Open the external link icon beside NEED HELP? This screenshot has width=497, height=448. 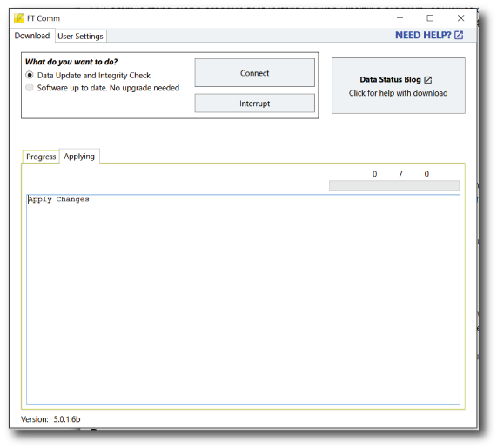(459, 35)
